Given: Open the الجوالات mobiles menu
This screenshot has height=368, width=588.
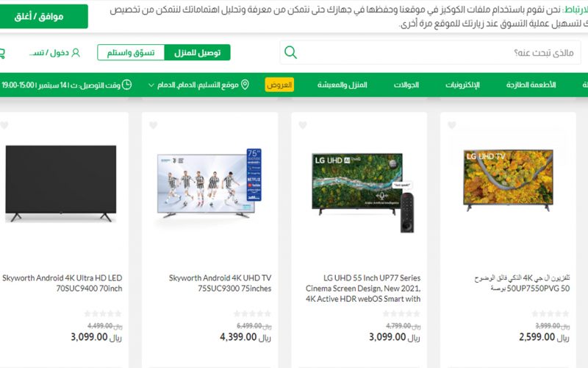Looking at the screenshot, I should 406,85.
